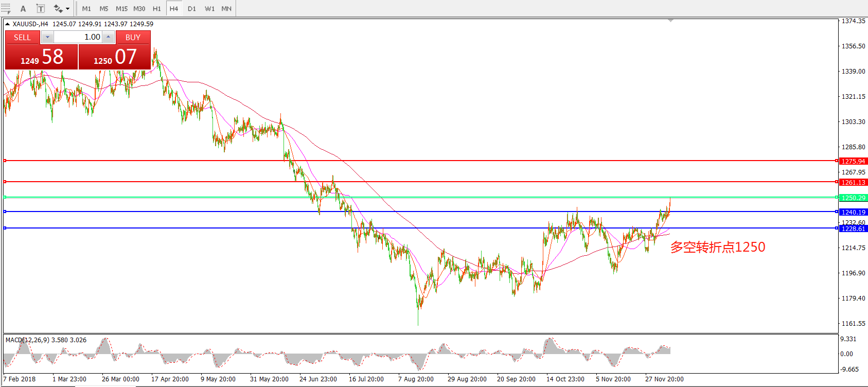The width and height of the screenshot is (868, 387).
Task: Click the blue 1240.19 price label
Action: (853, 212)
